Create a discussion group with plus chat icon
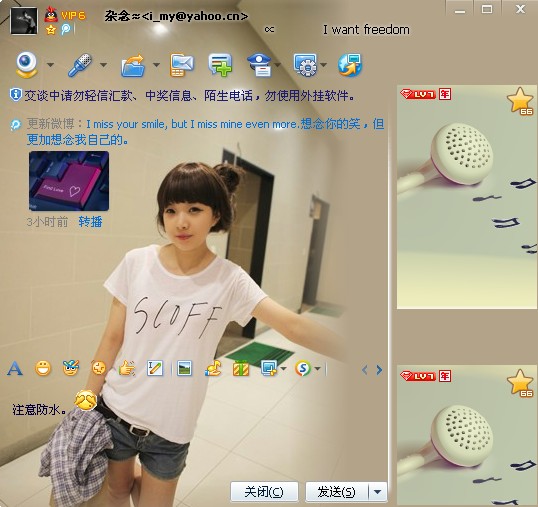Image resolution: width=538 pixels, height=507 pixels. coord(220,64)
